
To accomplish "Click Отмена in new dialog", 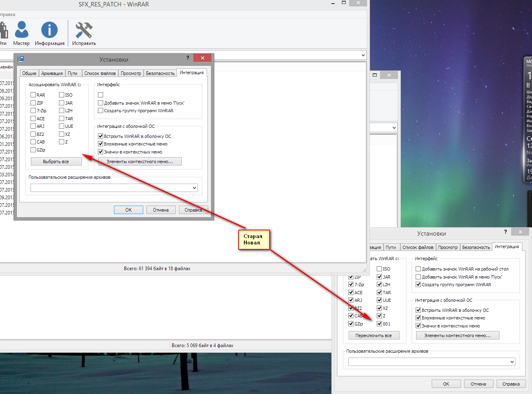I will click(x=479, y=384).
